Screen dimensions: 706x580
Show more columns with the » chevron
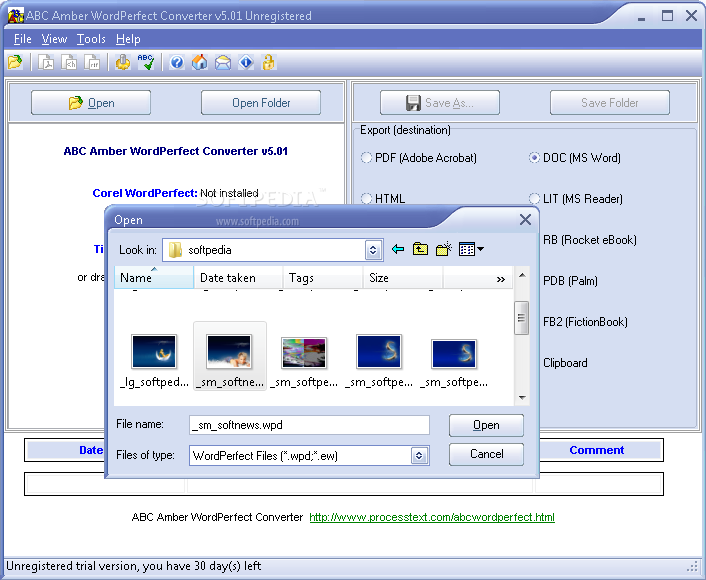click(x=501, y=280)
